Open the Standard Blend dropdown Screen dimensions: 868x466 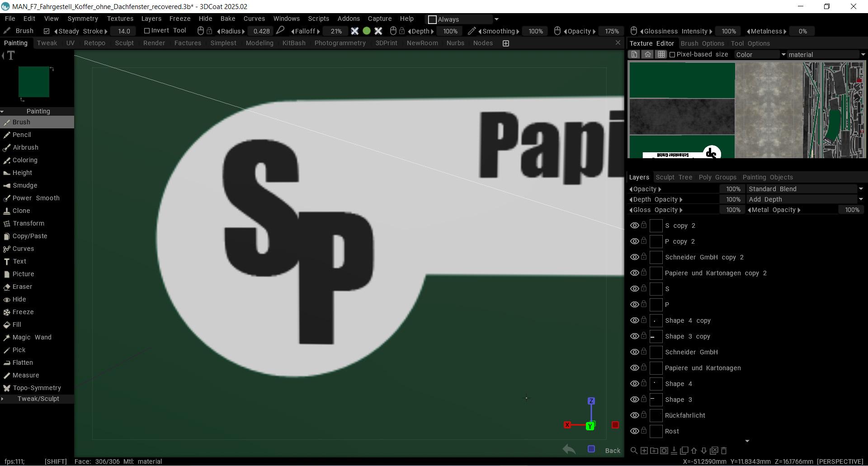click(x=805, y=189)
